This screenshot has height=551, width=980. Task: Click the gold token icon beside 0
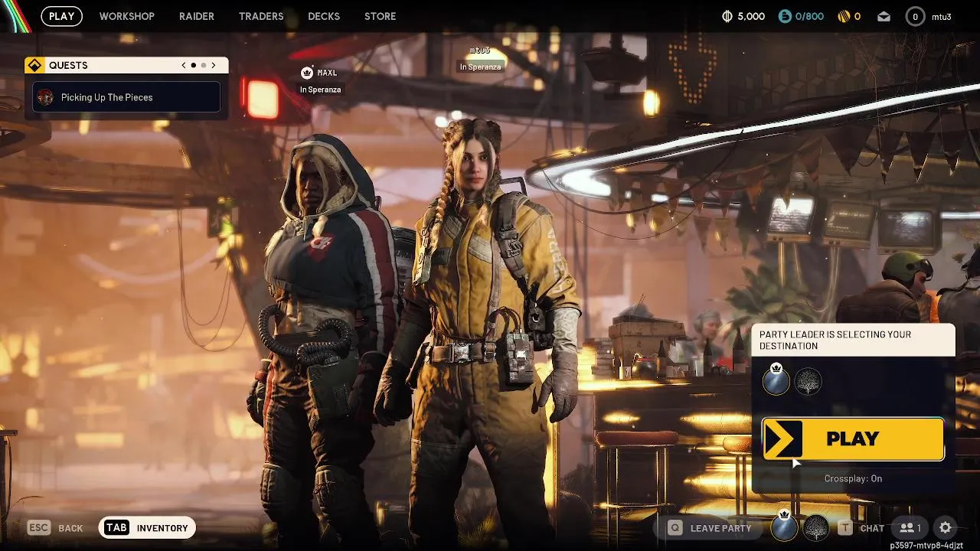point(843,16)
